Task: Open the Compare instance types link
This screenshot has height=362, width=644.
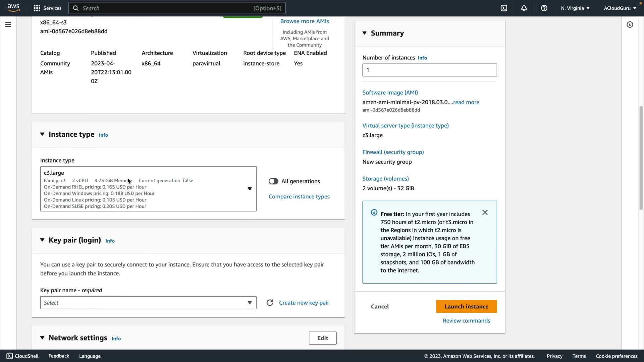Action: click(x=299, y=197)
